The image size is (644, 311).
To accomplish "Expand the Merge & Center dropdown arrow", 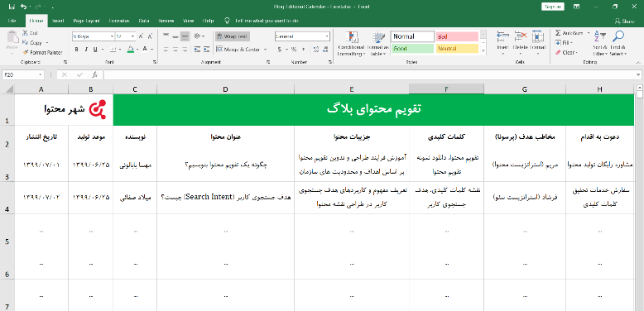I will click(265, 50).
